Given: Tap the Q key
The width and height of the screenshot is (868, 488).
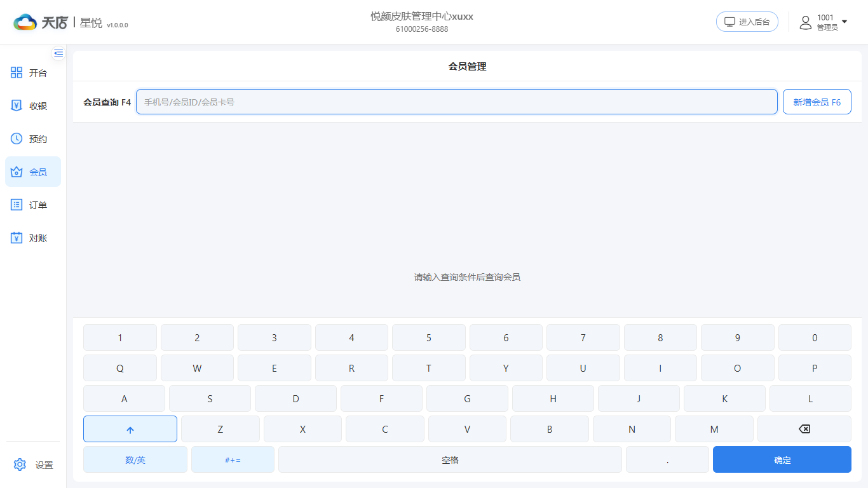Looking at the screenshot, I should [120, 368].
